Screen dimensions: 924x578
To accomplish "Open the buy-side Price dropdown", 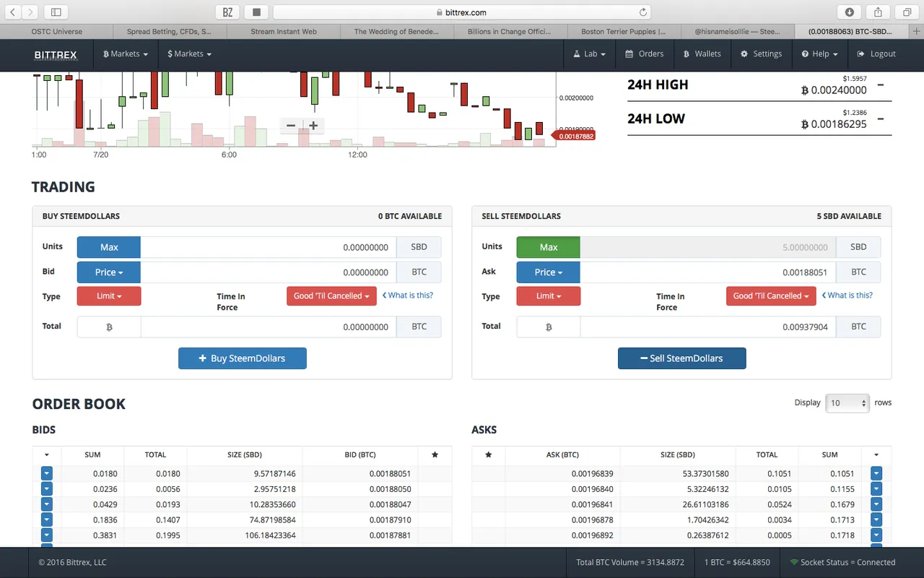I will click(x=109, y=272).
